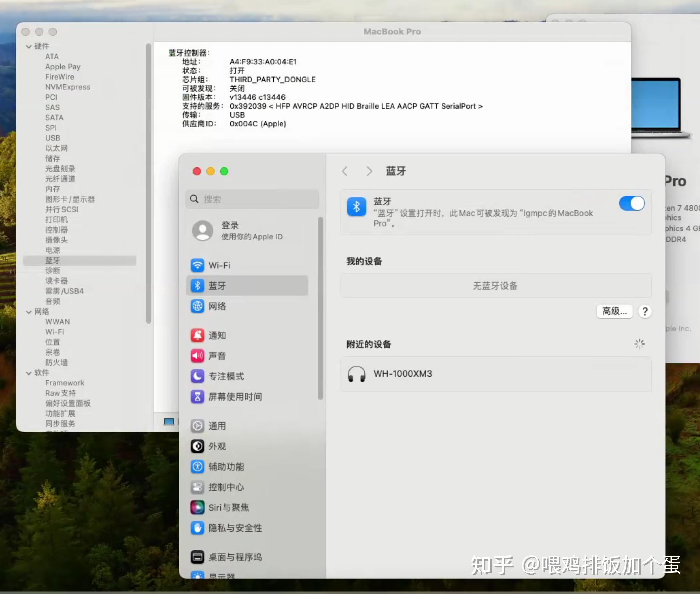Screen dimensions: 700x594
Task: Open General settings gear icon
Action: click(197, 426)
